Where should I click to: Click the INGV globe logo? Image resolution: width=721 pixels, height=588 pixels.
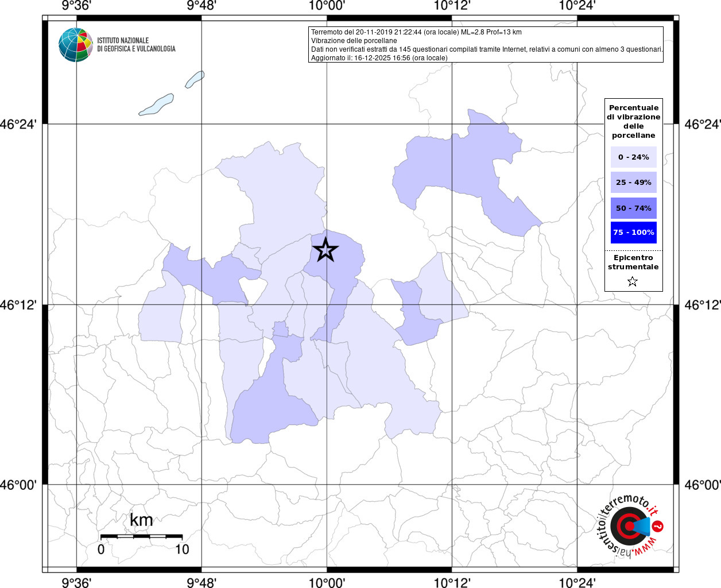click(75, 45)
